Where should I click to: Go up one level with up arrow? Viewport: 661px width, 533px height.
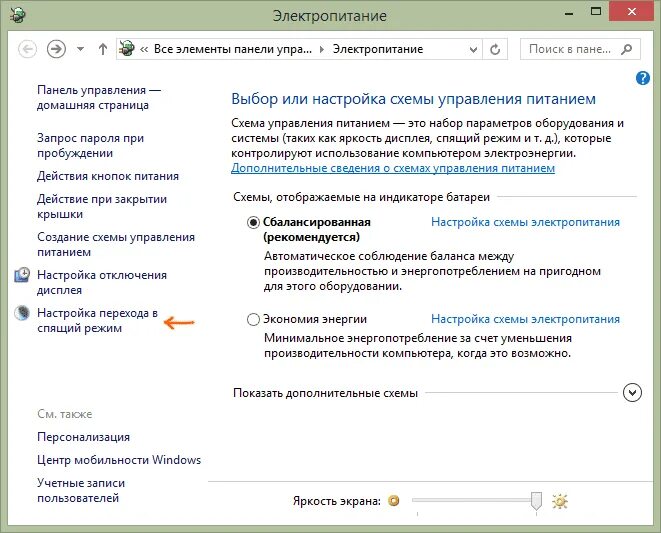tap(102, 49)
